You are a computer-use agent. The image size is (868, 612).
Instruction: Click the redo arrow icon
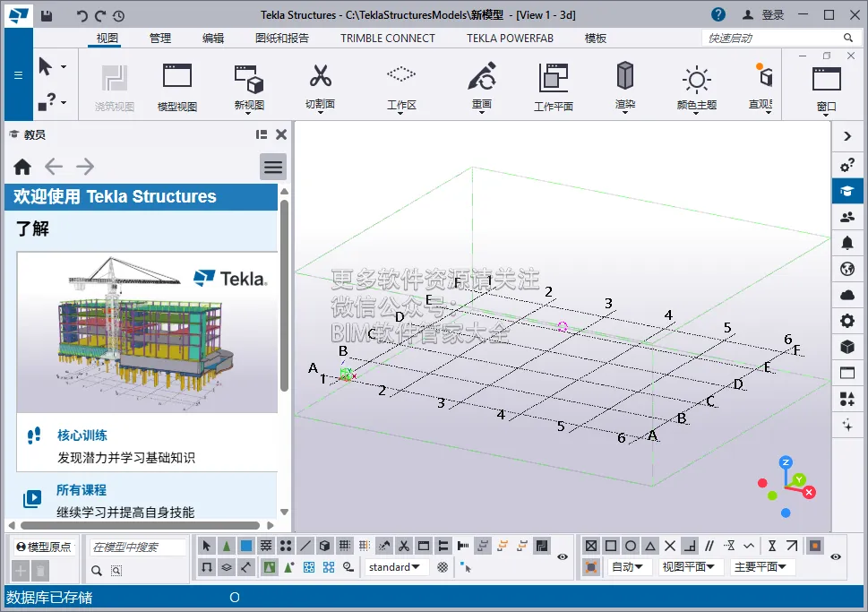(x=100, y=15)
